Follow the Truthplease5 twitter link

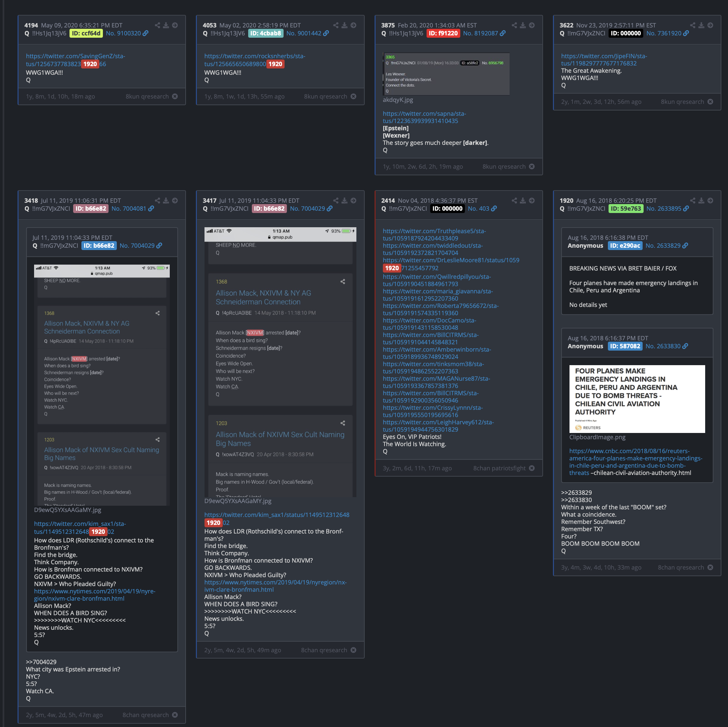[434, 234]
